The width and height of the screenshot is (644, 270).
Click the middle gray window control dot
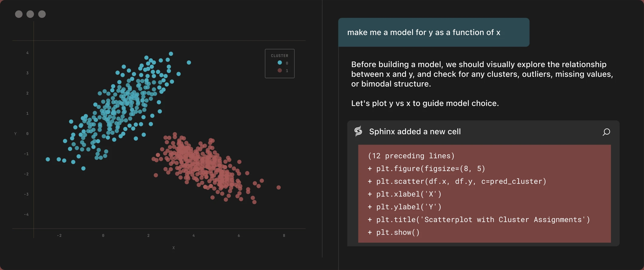[x=30, y=14]
